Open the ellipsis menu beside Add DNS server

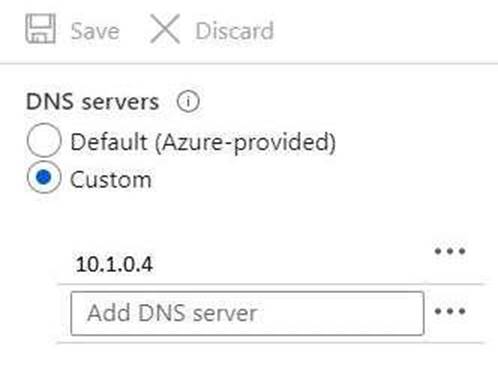pos(450,311)
